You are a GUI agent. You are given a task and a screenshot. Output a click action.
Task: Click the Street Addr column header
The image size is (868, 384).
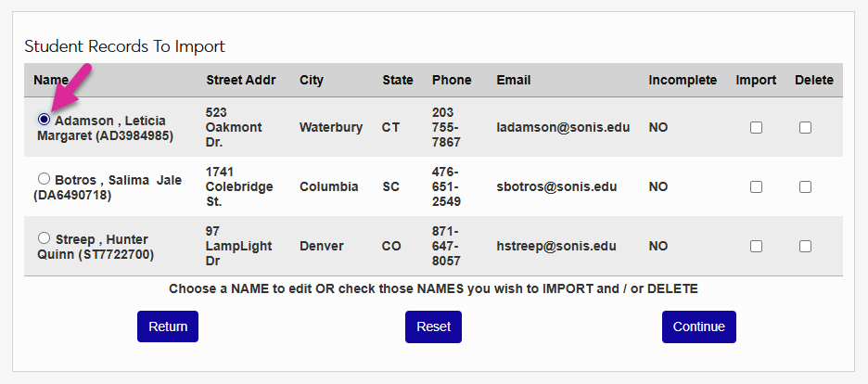pyautogui.click(x=241, y=80)
